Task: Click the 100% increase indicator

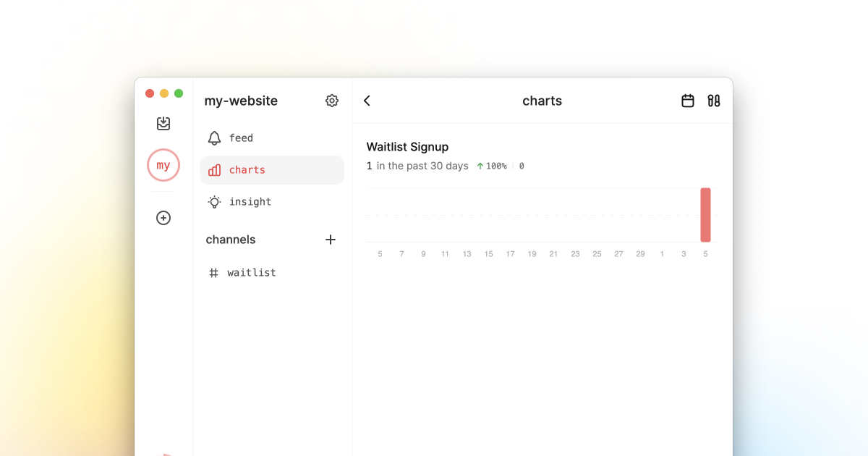Action: 491,166
